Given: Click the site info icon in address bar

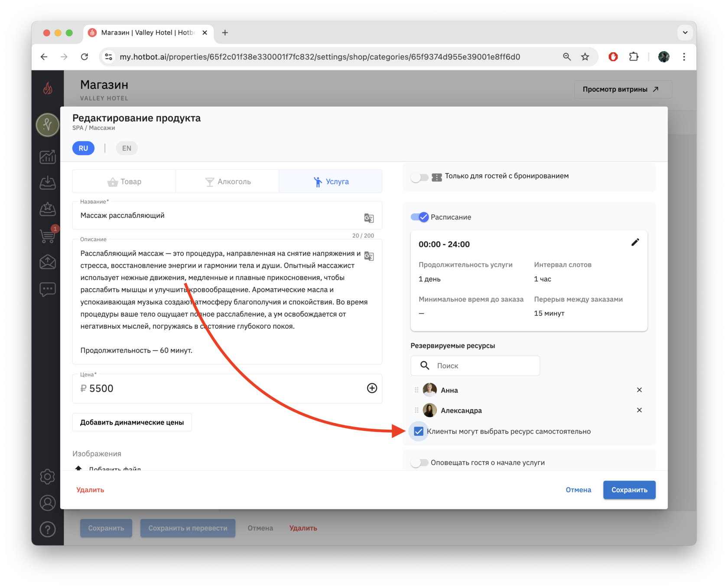Looking at the screenshot, I should click(x=109, y=57).
